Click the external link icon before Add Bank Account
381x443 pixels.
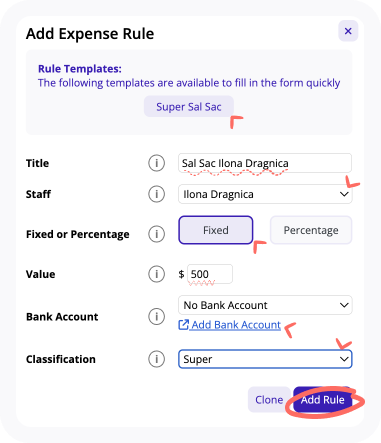pyautogui.click(x=184, y=325)
